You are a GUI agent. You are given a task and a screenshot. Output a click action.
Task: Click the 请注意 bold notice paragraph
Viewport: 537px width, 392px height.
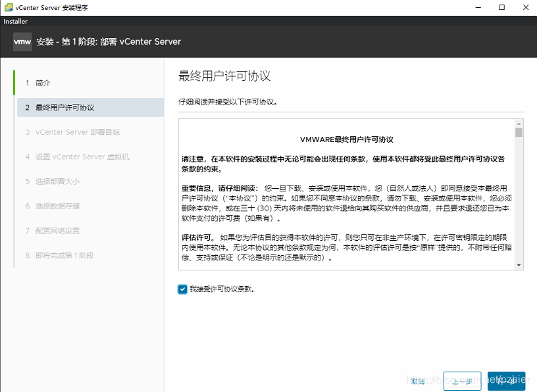click(343, 164)
